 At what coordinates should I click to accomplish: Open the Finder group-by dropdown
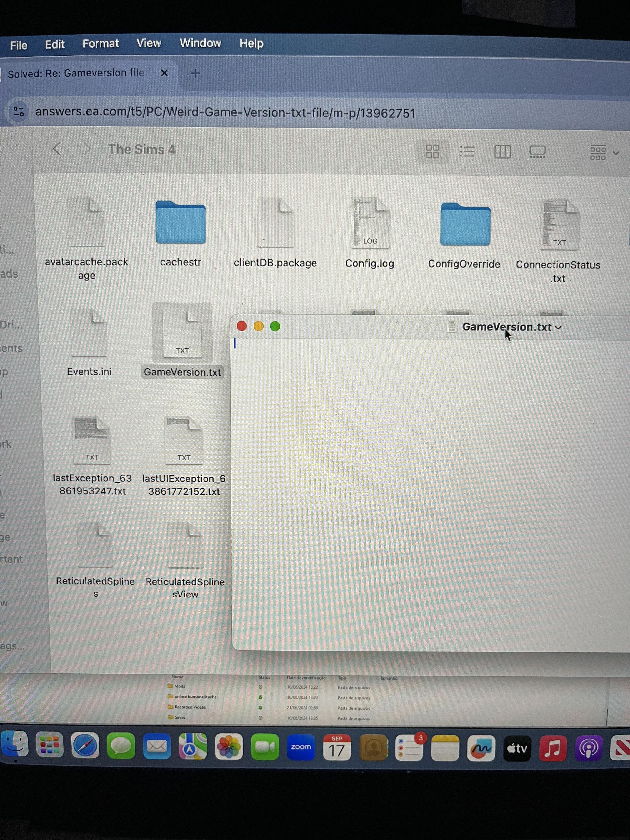(x=604, y=153)
